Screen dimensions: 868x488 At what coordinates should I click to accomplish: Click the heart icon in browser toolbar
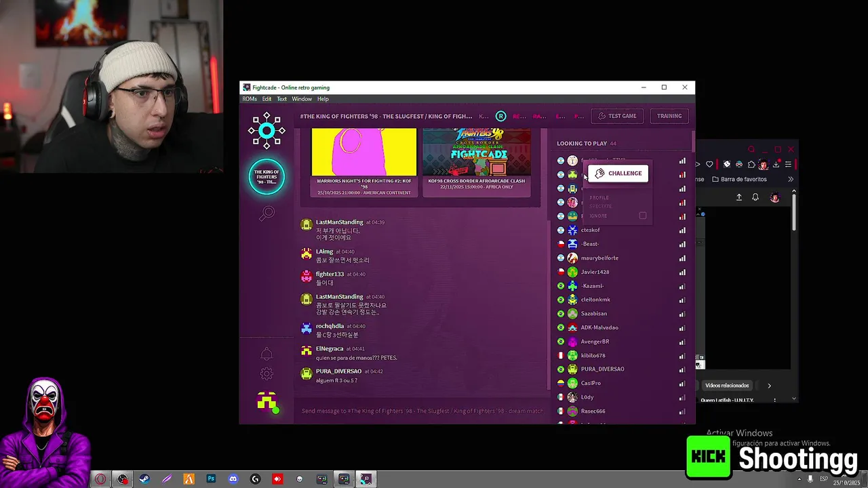(x=709, y=164)
